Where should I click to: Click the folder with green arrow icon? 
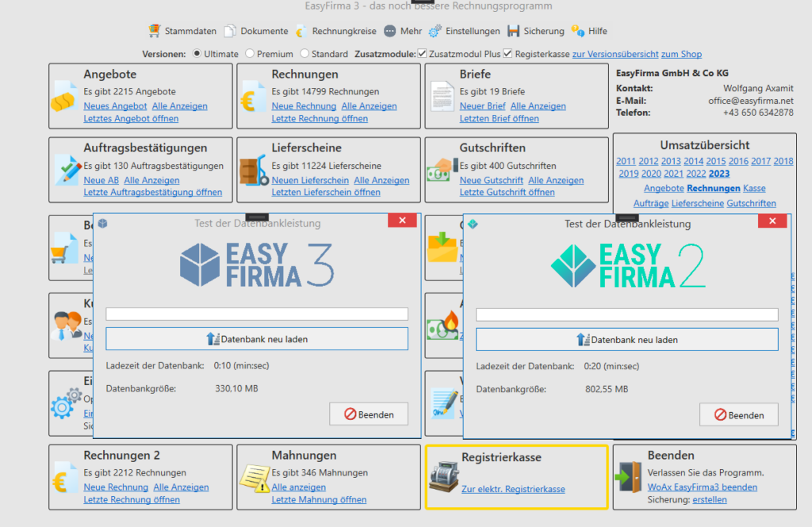442,247
